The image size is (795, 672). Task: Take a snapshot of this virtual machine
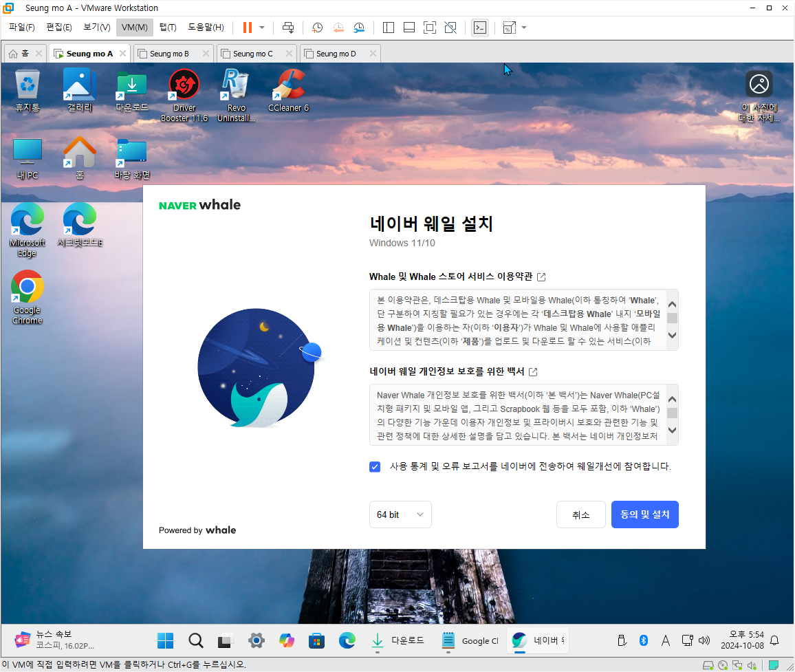pyautogui.click(x=318, y=28)
